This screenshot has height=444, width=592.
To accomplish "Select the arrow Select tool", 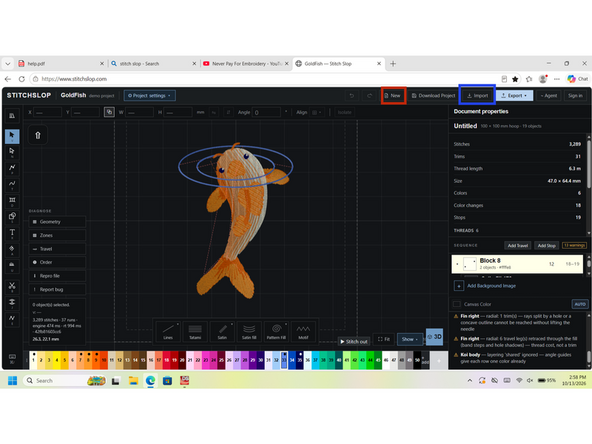I will (12, 136).
